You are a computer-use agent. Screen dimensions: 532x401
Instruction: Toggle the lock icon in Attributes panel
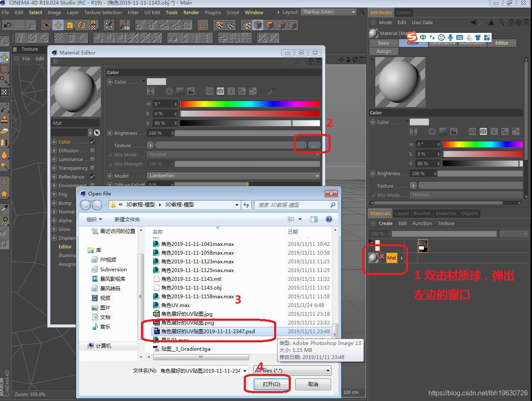coord(511,22)
